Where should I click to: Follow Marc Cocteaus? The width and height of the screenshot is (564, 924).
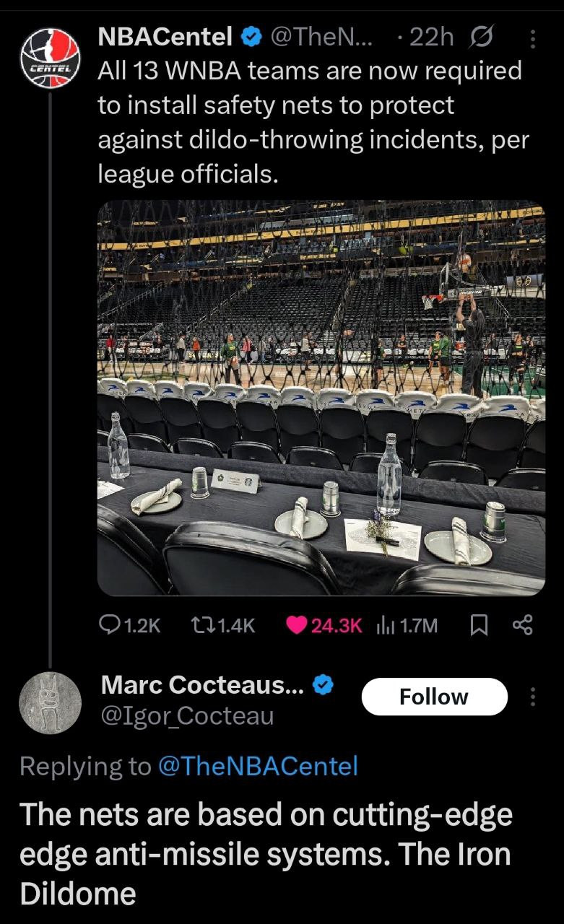point(433,697)
